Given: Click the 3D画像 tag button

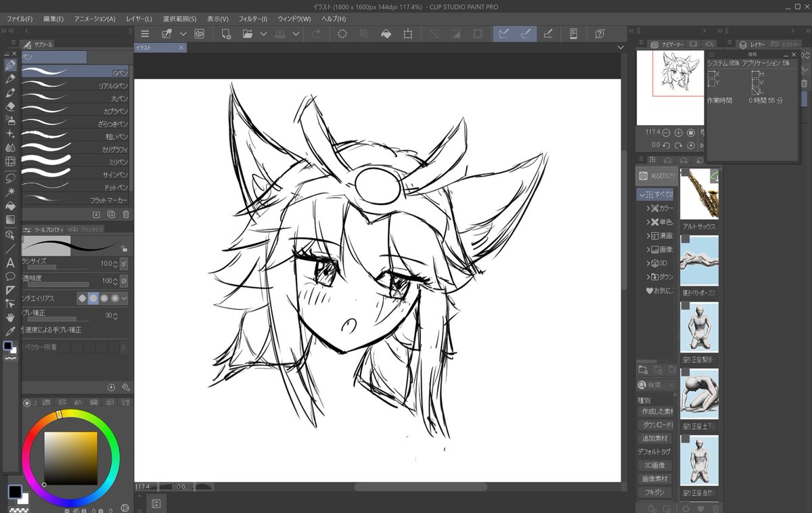Looking at the screenshot, I should [x=654, y=466].
